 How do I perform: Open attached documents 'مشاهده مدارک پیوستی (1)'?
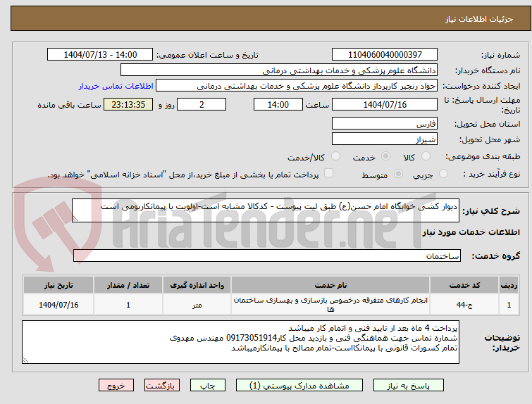[x=299, y=386]
